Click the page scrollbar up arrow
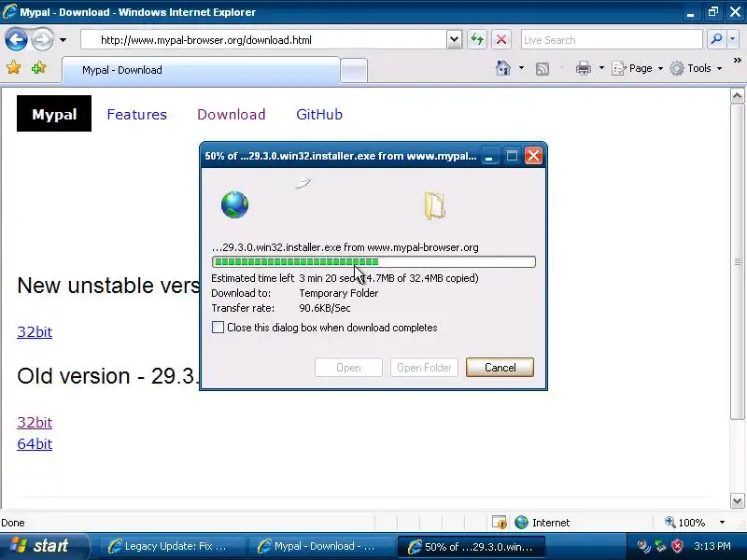This screenshot has height=560, width=747. (737, 96)
